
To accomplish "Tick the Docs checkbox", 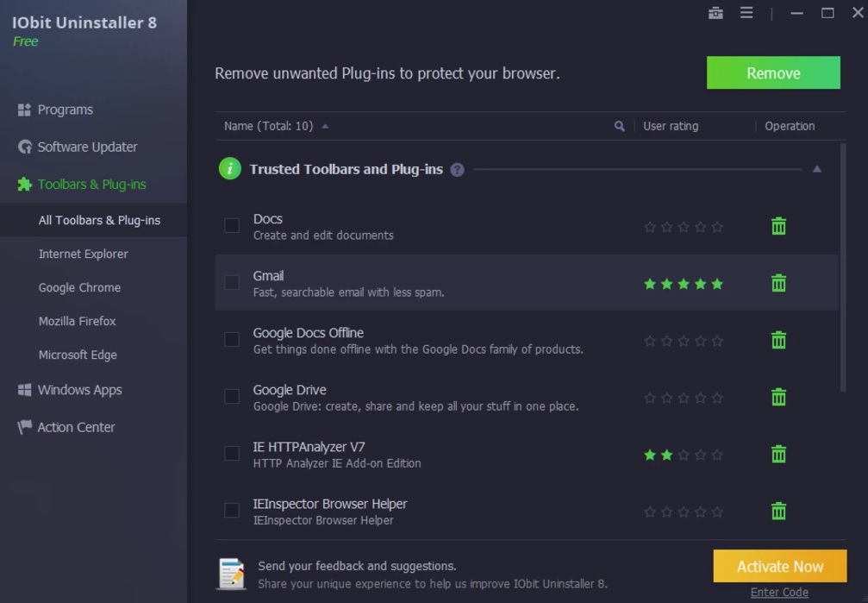I will pyautogui.click(x=231, y=225).
